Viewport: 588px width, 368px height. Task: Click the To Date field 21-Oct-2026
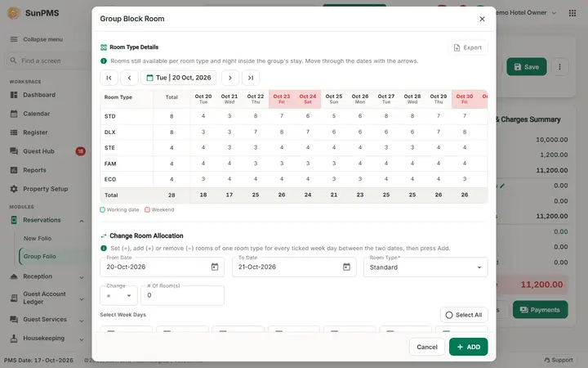(294, 267)
